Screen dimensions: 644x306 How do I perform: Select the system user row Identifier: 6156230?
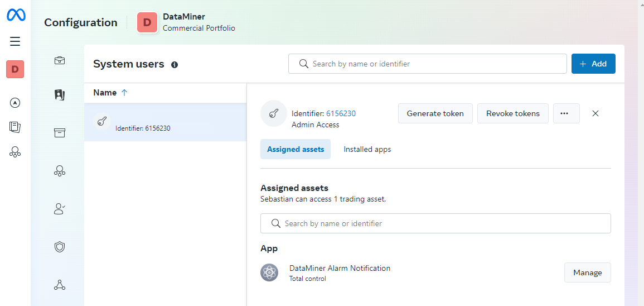point(165,122)
